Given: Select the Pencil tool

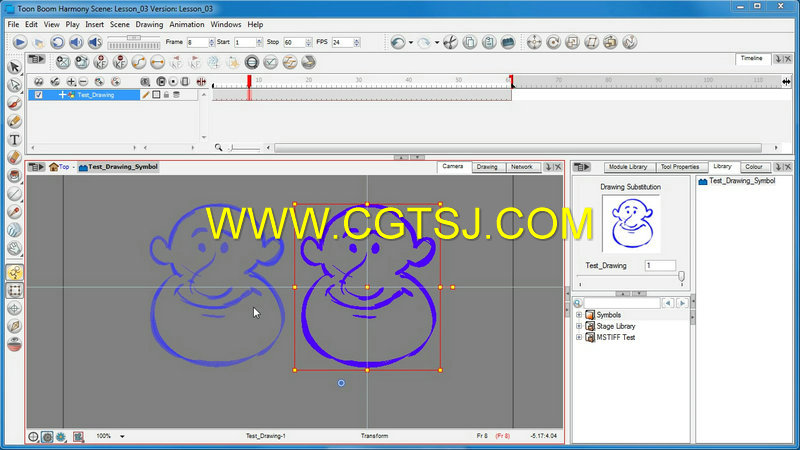Looking at the screenshot, I should click(x=15, y=121).
